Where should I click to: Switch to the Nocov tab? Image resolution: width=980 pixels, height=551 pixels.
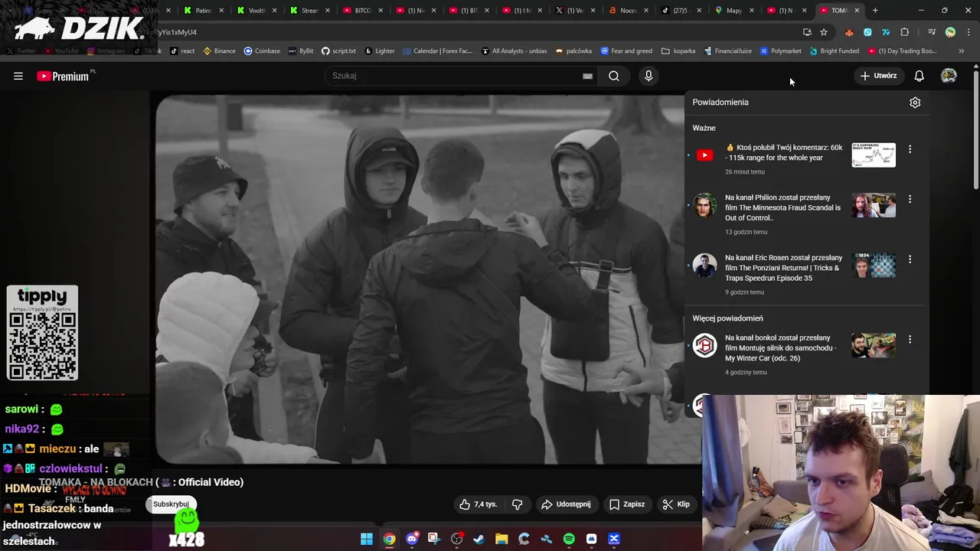[627, 11]
